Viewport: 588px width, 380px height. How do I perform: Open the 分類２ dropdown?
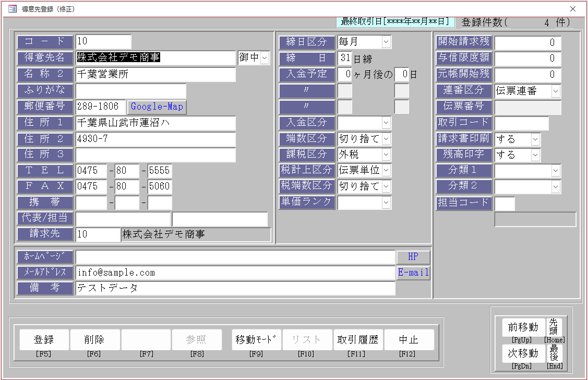[x=556, y=187]
